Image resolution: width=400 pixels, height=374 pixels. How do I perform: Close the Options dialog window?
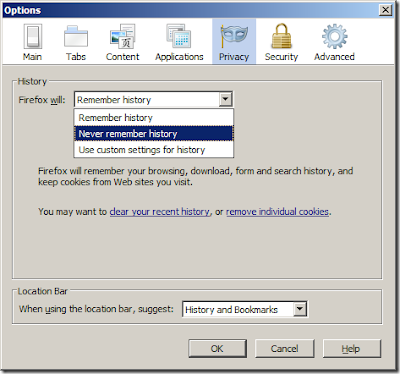385,10
